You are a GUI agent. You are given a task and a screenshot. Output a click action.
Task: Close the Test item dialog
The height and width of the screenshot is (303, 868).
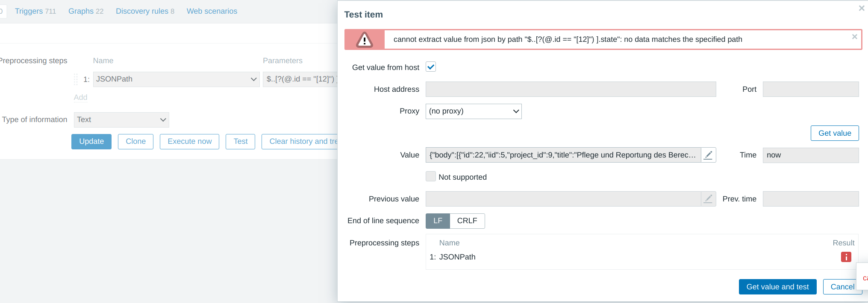coord(862,8)
